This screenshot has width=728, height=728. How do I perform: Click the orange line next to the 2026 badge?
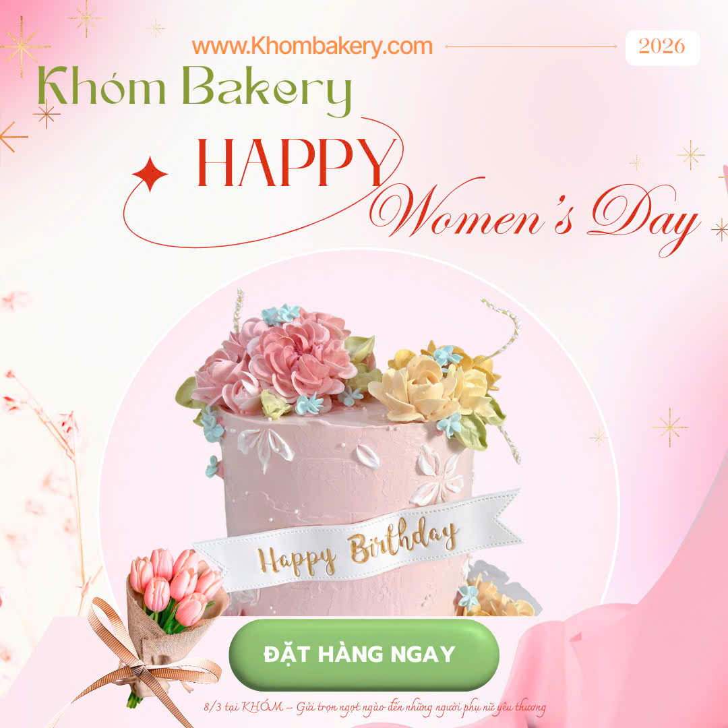coord(530,47)
